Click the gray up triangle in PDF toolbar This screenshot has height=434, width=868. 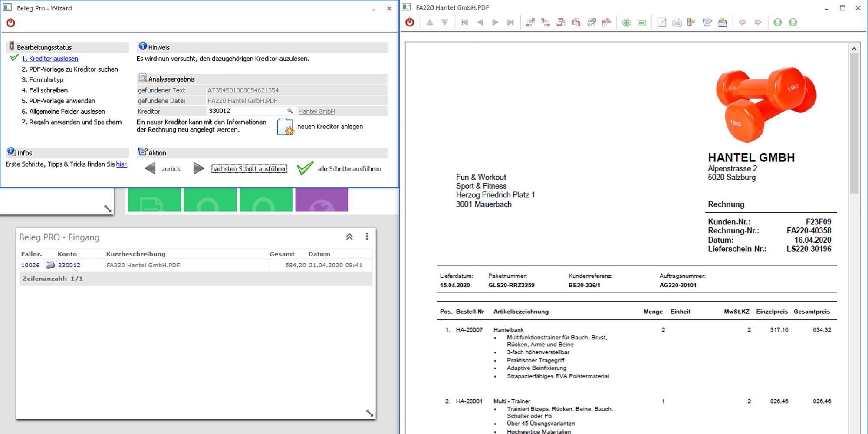click(430, 22)
